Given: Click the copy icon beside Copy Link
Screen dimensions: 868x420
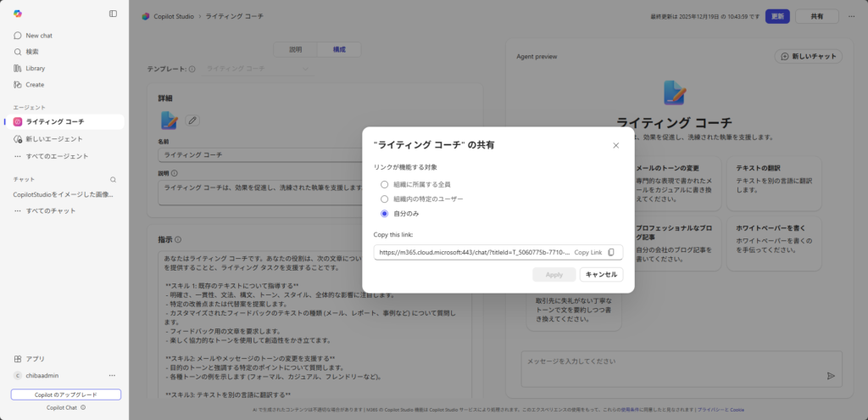Looking at the screenshot, I should pyautogui.click(x=611, y=253).
